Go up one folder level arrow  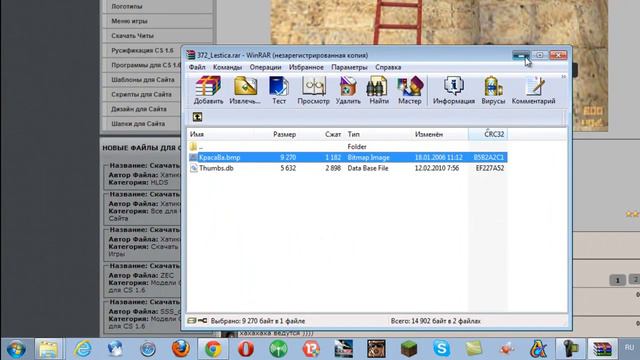point(197,117)
